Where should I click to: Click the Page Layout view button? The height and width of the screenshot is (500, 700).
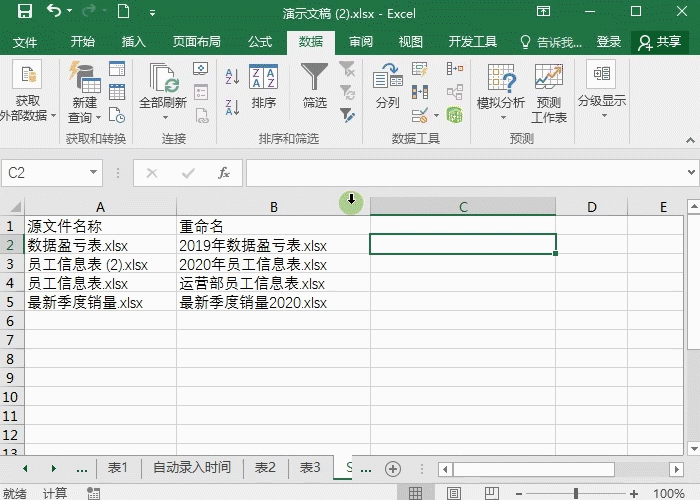454,493
